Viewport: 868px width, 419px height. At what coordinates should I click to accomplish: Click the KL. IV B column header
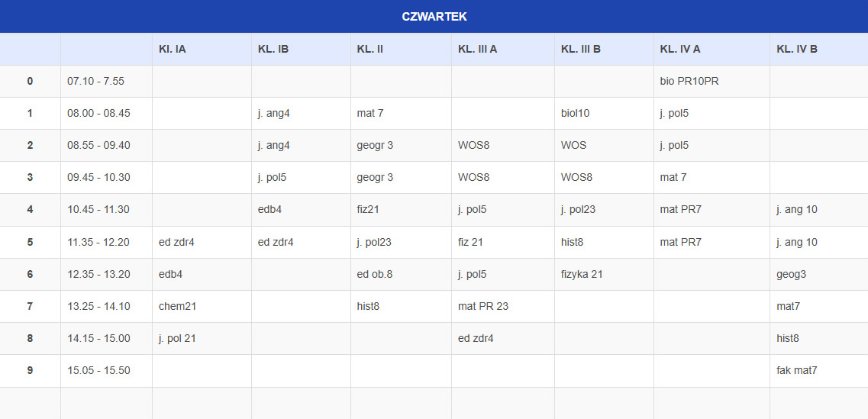[x=797, y=49]
